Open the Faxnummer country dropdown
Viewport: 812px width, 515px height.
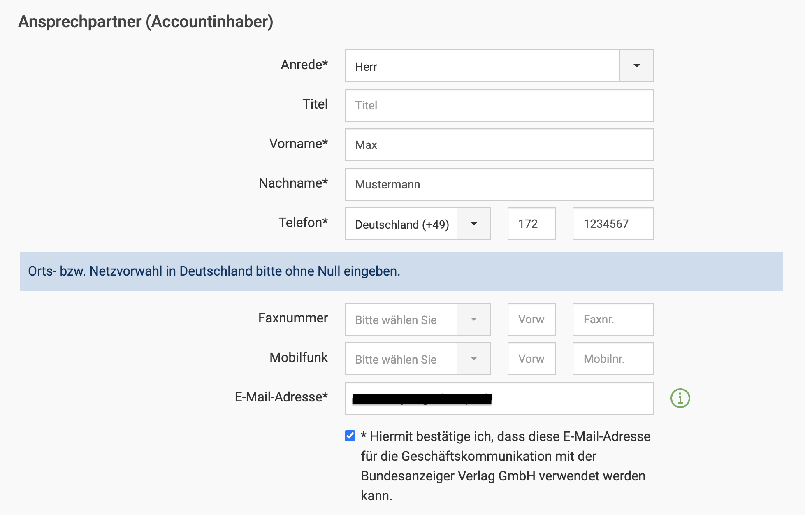click(x=473, y=319)
